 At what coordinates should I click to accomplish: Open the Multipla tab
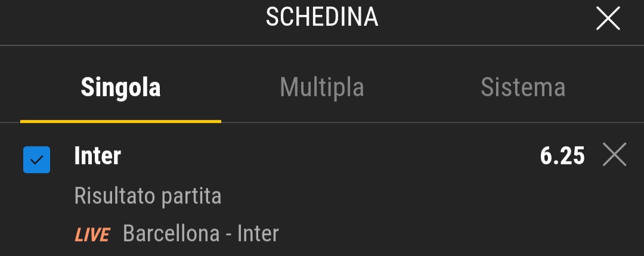322,88
